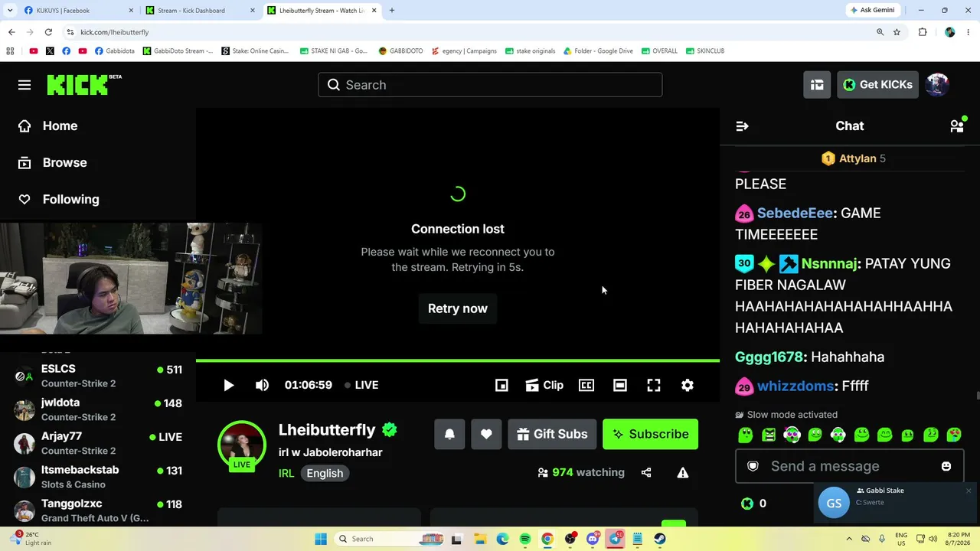This screenshot has width=980, height=551.
Task: Subscribe to Lheibutterfly
Action: [x=650, y=434]
